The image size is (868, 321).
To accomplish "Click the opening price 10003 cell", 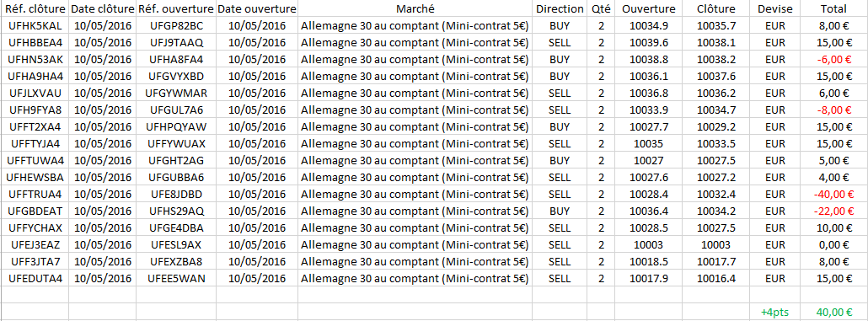I will pyautogui.click(x=648, y=244).
